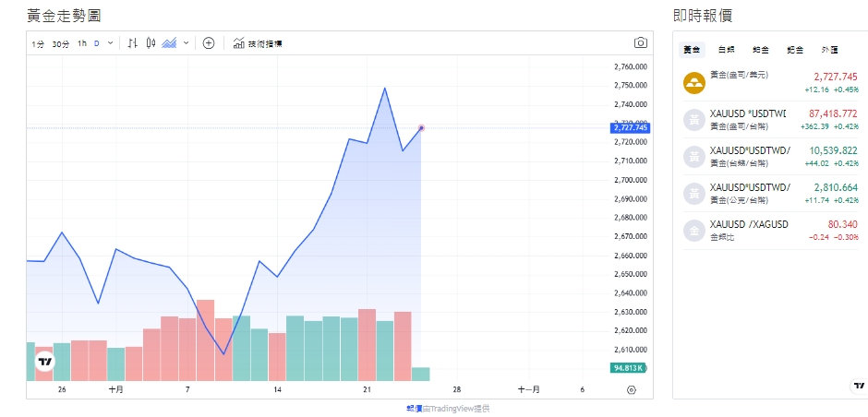Click the latest price point dot on chart

click(421, 127)
